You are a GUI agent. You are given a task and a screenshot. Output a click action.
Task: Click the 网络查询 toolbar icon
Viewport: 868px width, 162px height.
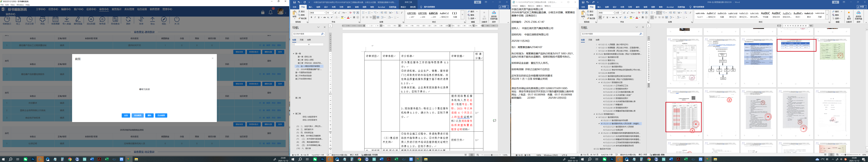[x=115, y=21]
